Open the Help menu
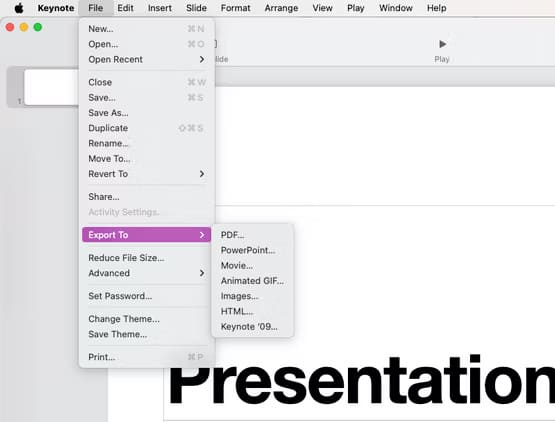The height and width of the screenshot is (422, 555). 436,8
